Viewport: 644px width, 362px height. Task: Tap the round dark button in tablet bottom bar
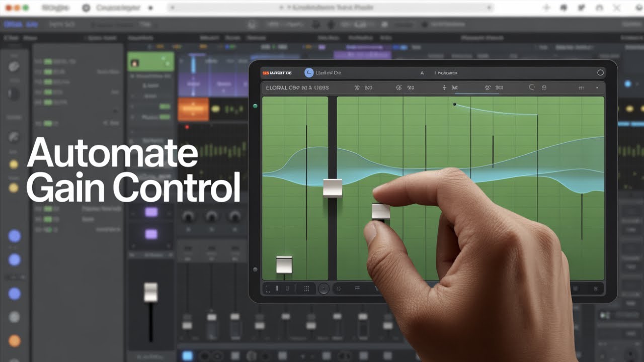324,289
